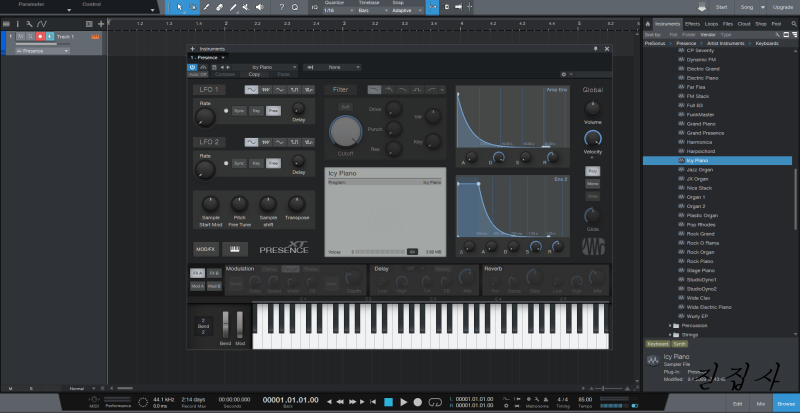Image resolution: width=800 pixels, height=413 pixels.
Task: Open track inspector info icon
Action: click(x=18, y=24)
